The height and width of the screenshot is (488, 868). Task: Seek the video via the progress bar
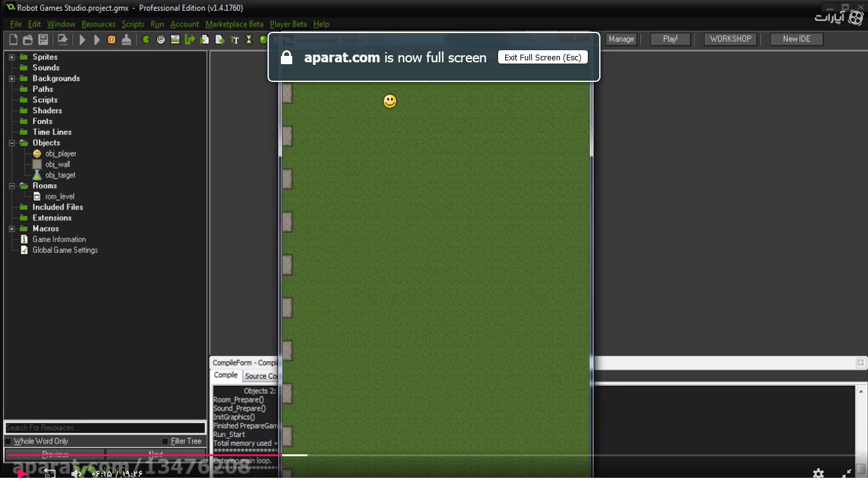click(434, 455)
